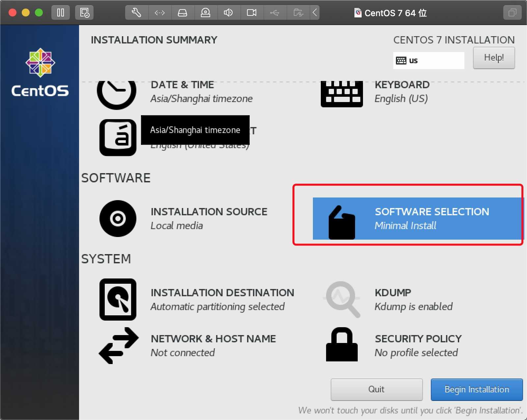
Task: Open Installation Destination disk icon
Action: click(x=118, y=300)
